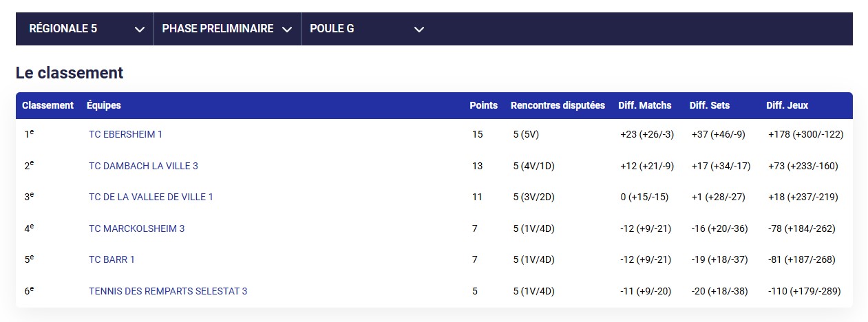Image resolution: width=868 pixels, height=322 pixels.
Task: Open the TC EBERSHEIM 1 team link
Action: tap(125, 134)
